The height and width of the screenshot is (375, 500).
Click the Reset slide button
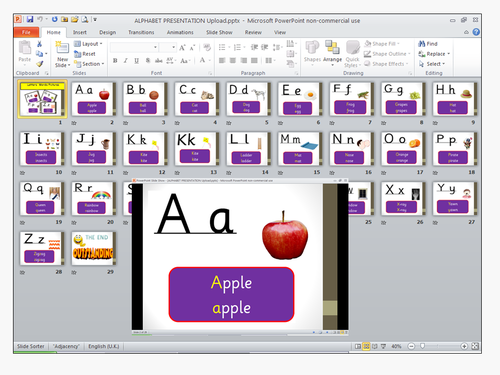(85, 54)
